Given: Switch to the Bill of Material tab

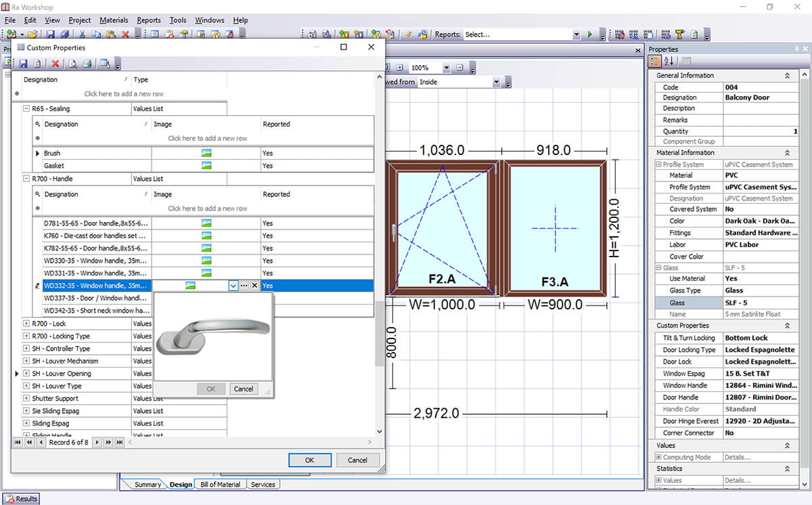Looking at the screenshot, I should tap(220, 485).
